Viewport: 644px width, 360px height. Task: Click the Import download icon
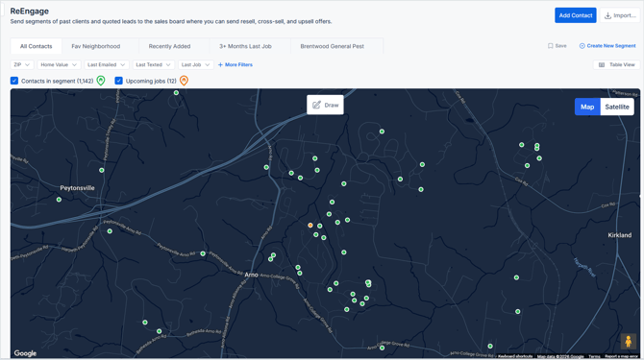coord(607,15)
